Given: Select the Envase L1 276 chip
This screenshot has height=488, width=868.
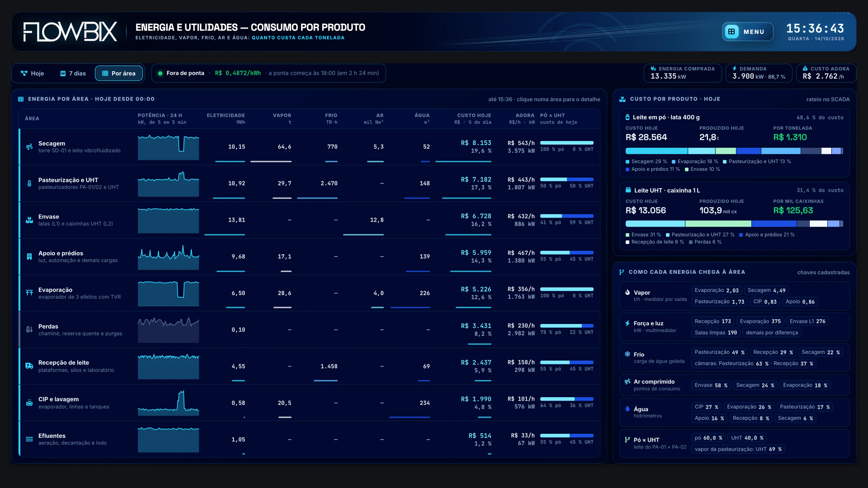Looking at the screenshot, I should point(807,321).
